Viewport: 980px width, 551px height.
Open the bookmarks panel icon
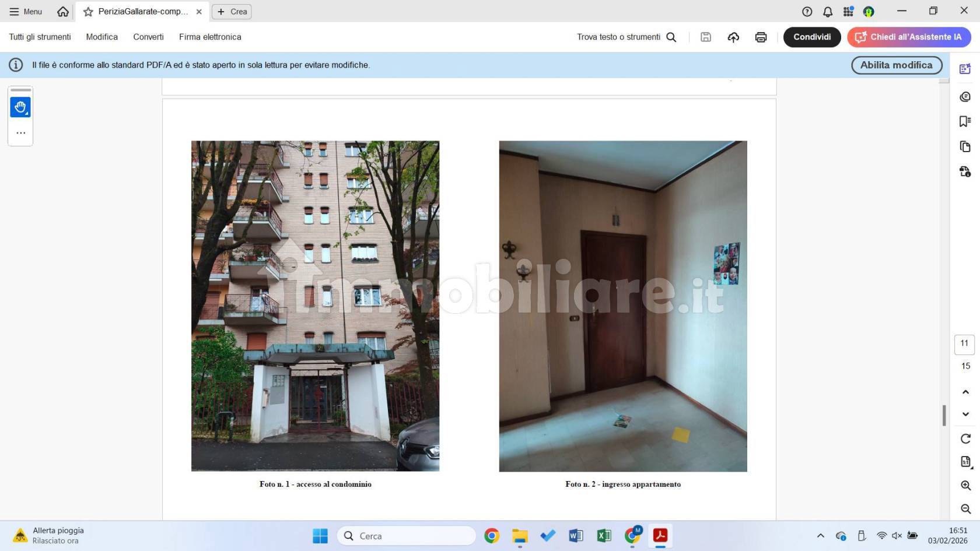965,121
